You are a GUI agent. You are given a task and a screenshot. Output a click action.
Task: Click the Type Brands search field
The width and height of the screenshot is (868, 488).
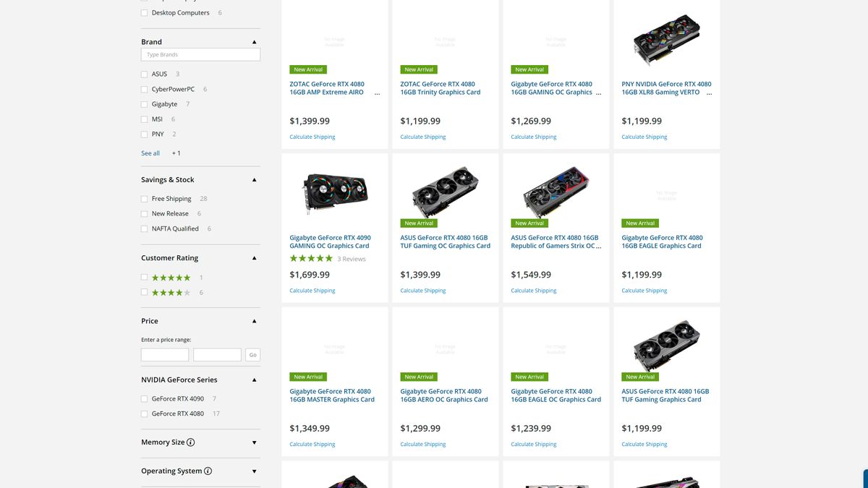[200, 54]
